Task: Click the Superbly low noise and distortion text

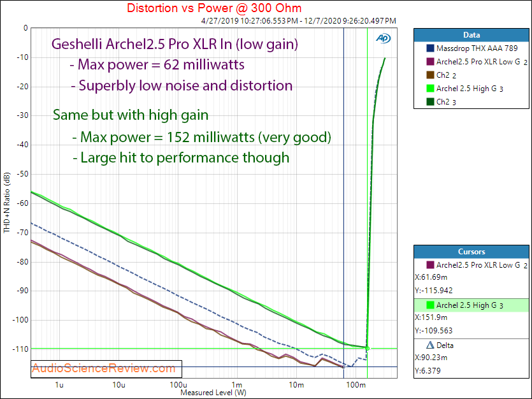Action: pyautogui.click(x=182, y=85)
